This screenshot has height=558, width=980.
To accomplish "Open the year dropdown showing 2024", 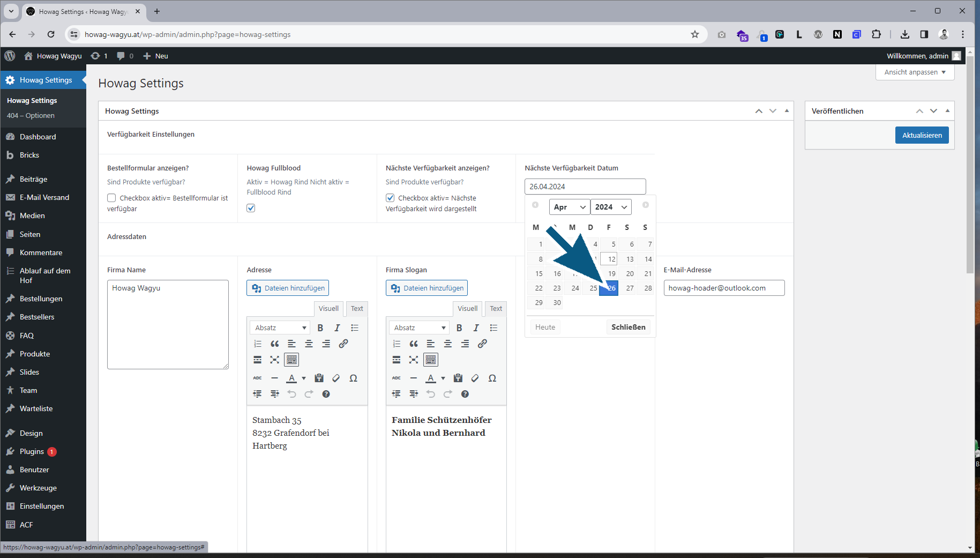I will [611, 207].
